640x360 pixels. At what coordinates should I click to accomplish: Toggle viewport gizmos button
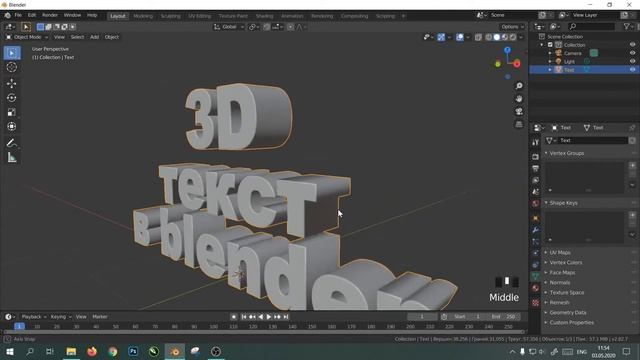pos(441,37)
